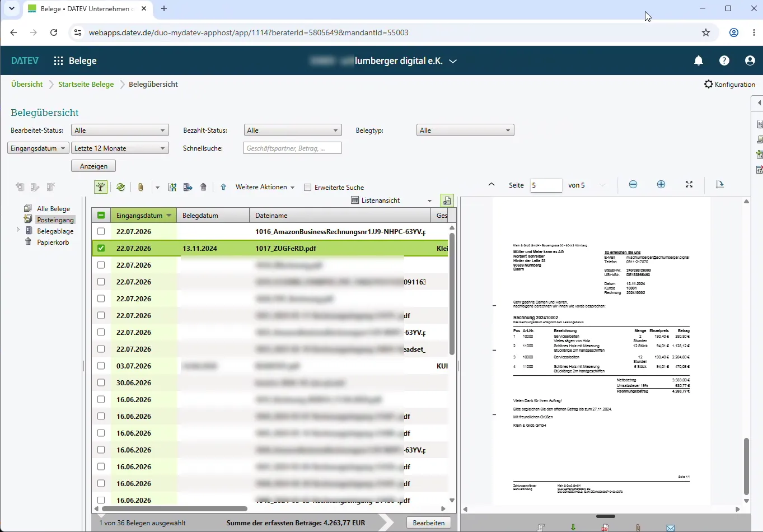This screenshot has width=763, height=532.
Task: Go to previous page in preview
Action: [x=491, y=184]
